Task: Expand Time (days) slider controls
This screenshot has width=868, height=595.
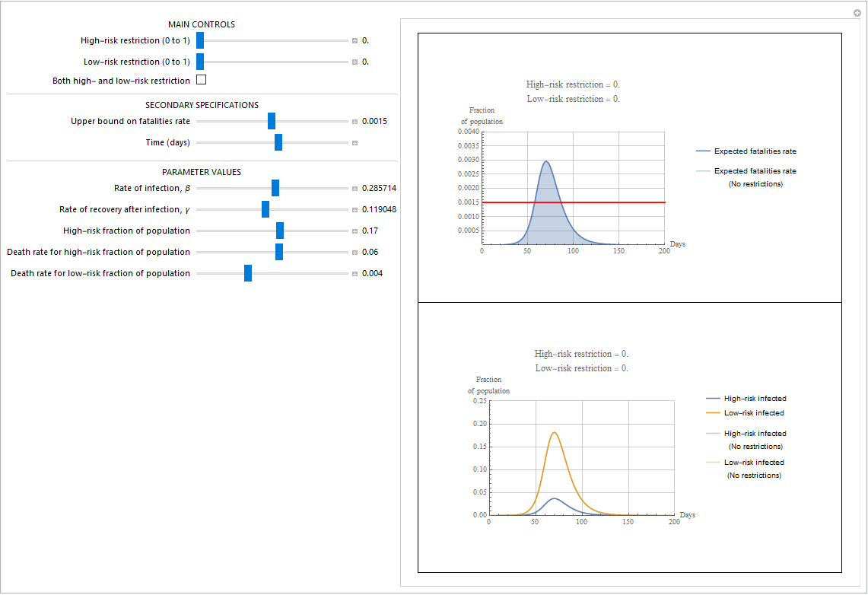Action: pos(355,143)
